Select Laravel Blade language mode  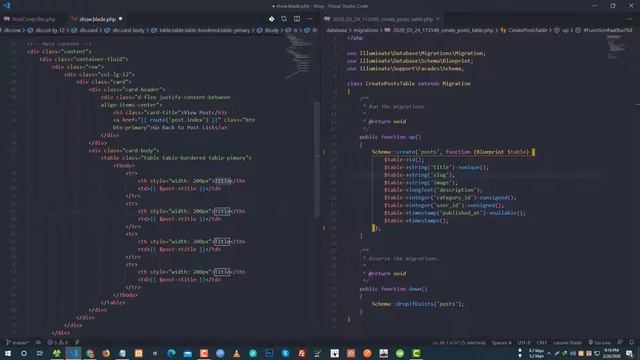pyautogui.click(x=567, y=342)
